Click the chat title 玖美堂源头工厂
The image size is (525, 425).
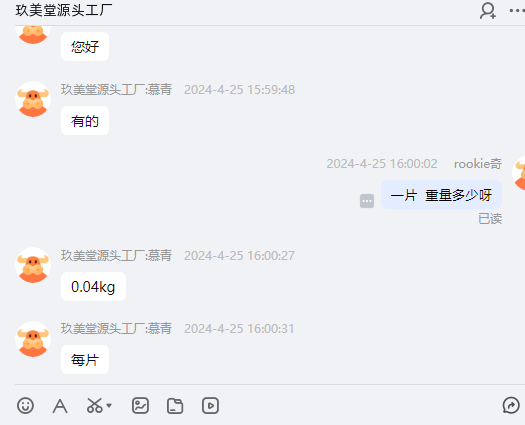point(64,10)
